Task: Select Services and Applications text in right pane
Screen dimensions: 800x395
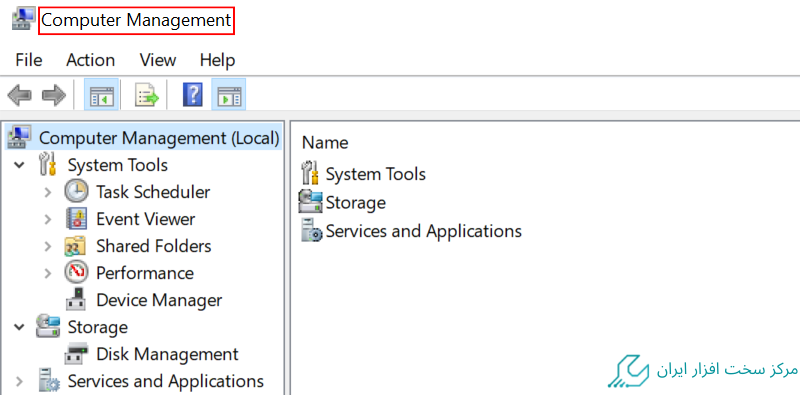Action: 423,231
